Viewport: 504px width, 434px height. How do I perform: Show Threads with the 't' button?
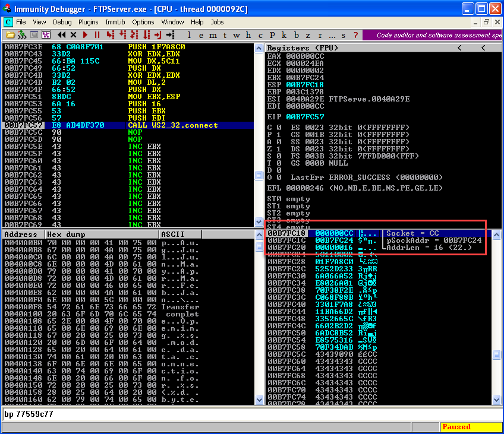tap(225, 35)
